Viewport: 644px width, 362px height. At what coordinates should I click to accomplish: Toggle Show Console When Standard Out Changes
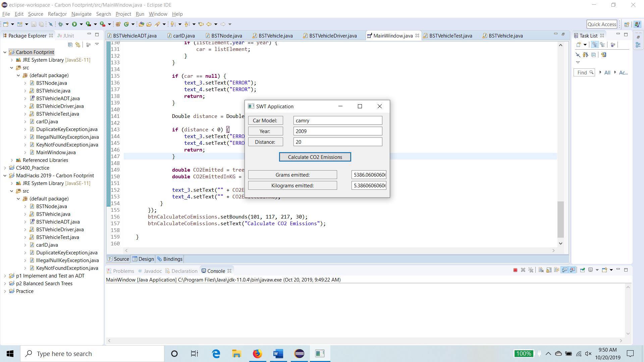[565, 270]
